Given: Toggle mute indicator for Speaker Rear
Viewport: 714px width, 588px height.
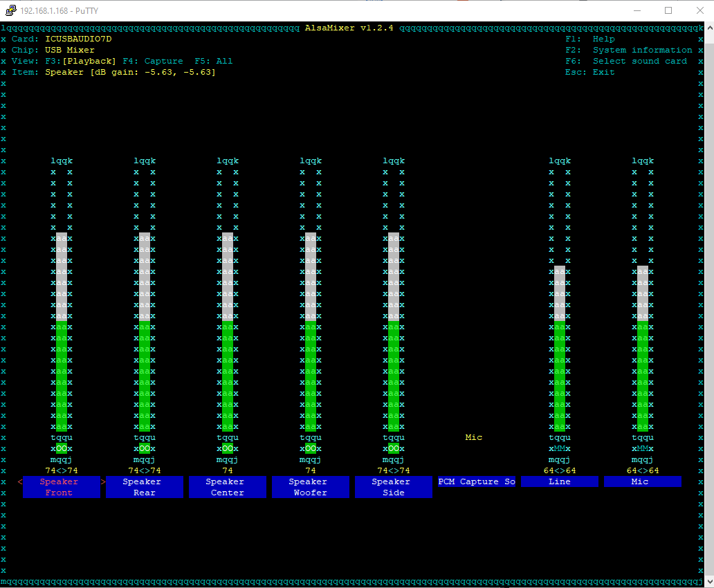Looking at the screenshot, I should tap(145, 448).
